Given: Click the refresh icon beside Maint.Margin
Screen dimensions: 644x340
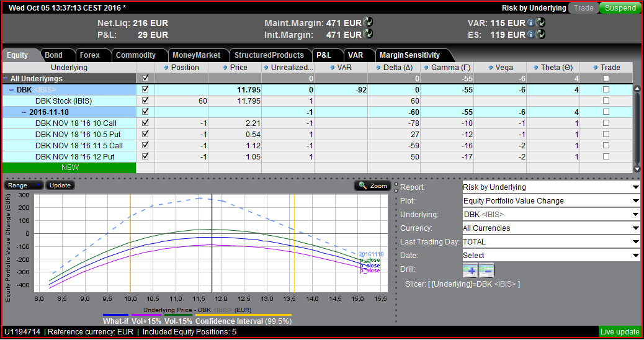Looking at the screenshot, I should pos(369,23).
